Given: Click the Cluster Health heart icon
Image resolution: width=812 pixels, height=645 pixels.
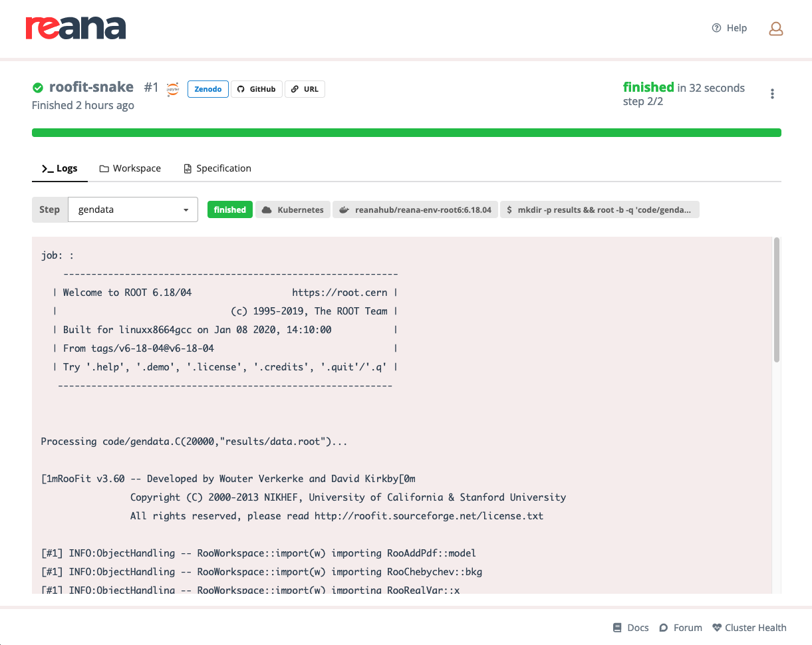Looking at the screenshot, I should point(716,627).
